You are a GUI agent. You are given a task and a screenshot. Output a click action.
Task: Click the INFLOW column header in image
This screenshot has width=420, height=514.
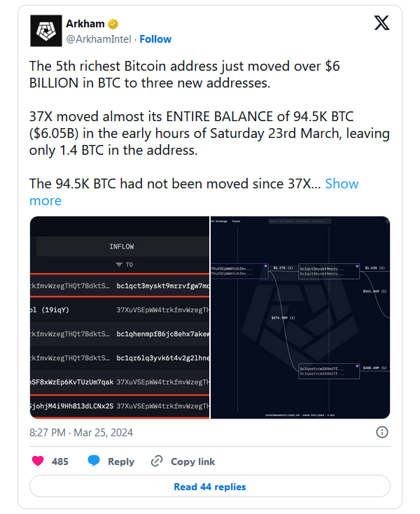(122, 246)
